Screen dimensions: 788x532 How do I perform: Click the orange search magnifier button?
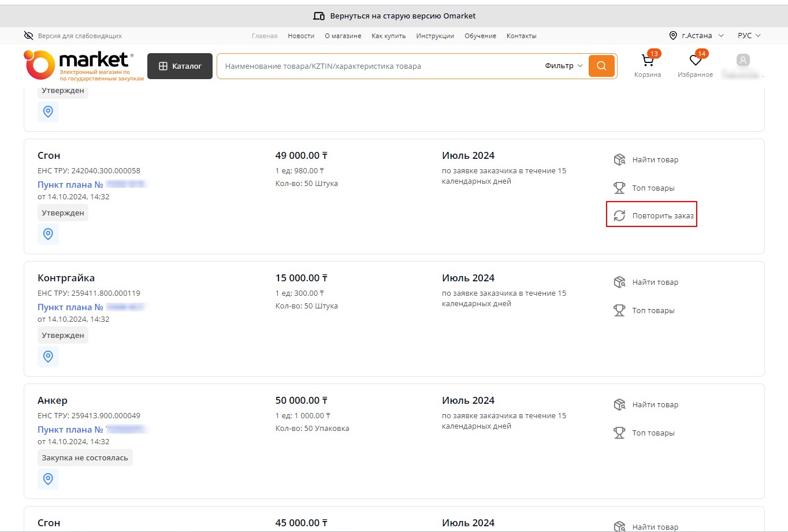(x=601, y=66)
